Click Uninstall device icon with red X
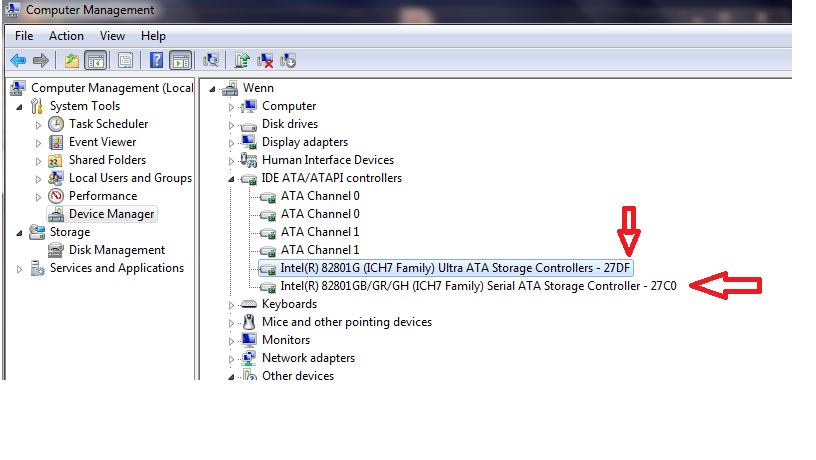 pos(265,60)
